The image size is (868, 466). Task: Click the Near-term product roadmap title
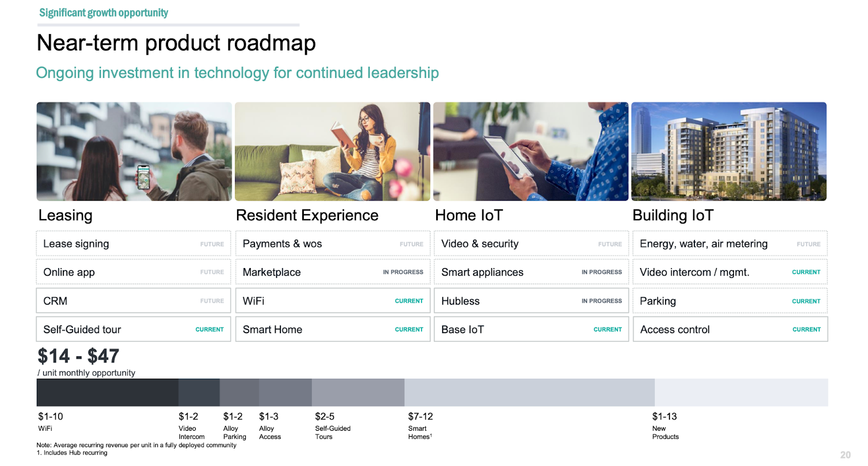[176, 43]
